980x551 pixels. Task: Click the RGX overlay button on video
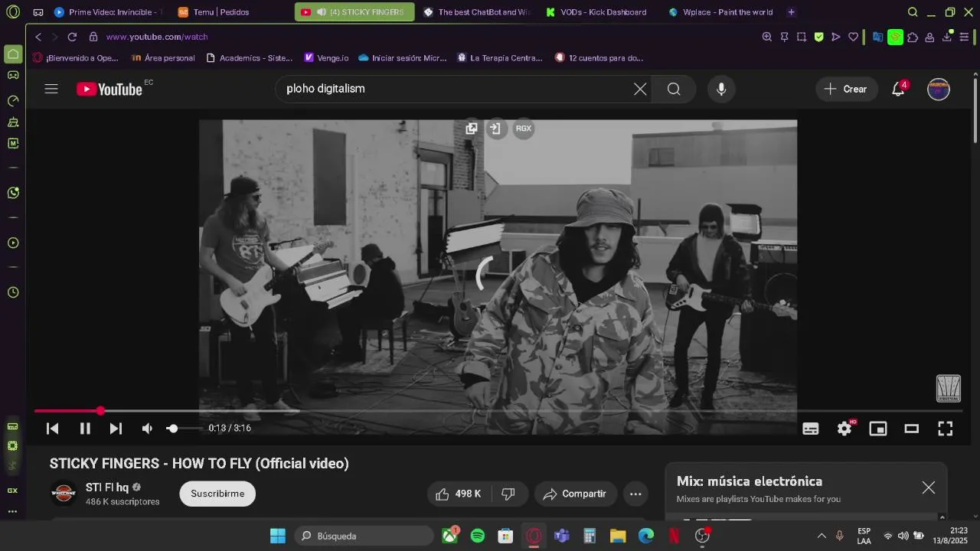524,129
